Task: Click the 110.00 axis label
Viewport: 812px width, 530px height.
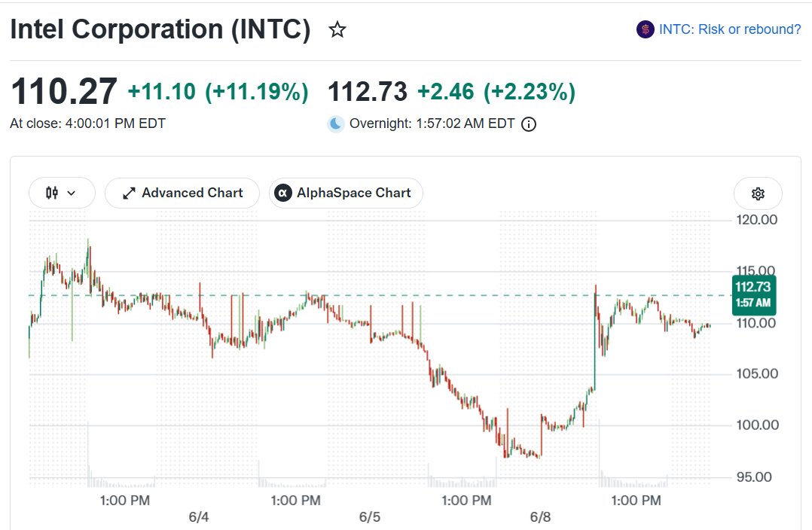Action: [756, 324]
